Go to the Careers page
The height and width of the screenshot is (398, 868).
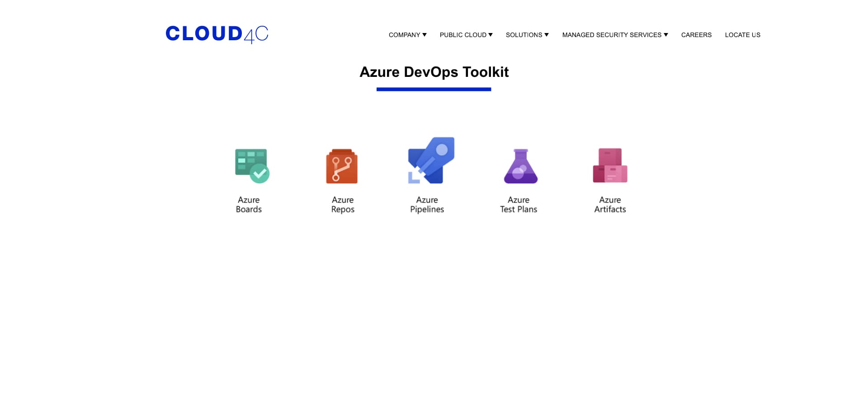click(x=696, y=35)
